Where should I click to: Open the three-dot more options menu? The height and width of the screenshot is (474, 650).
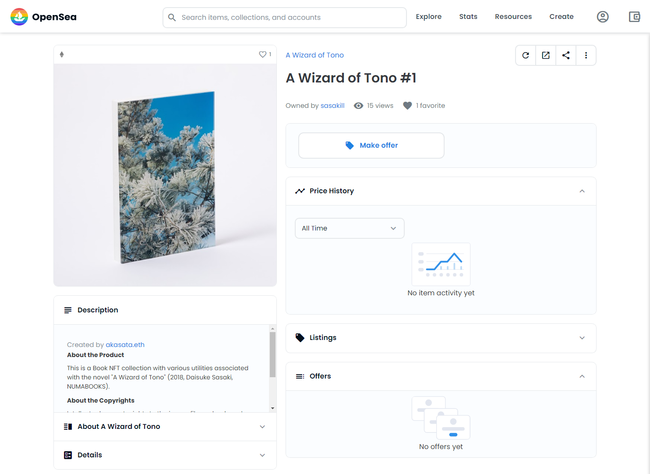586,55
